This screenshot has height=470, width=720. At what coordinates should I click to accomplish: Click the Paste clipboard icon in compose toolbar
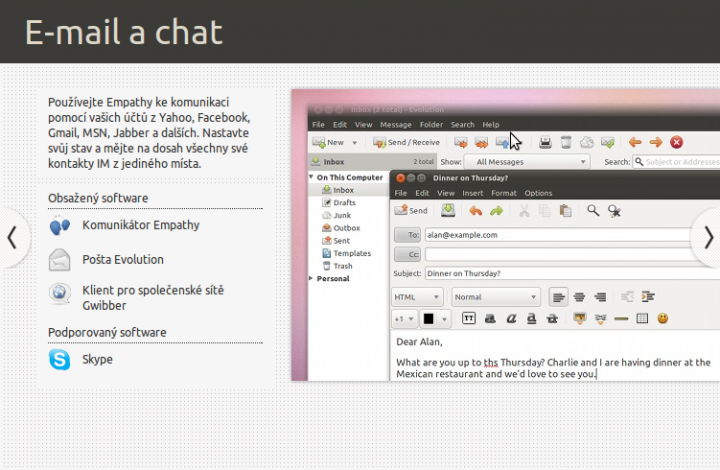pos(565,211)
